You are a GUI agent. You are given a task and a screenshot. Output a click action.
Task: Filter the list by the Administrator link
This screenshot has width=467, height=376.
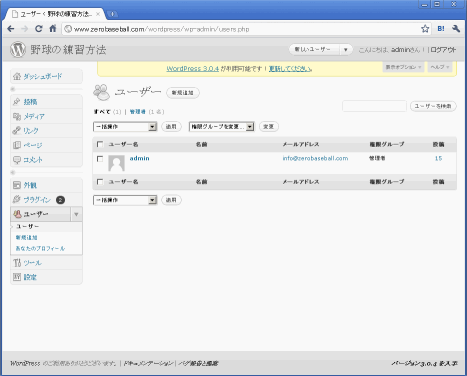tap(138, 112)
